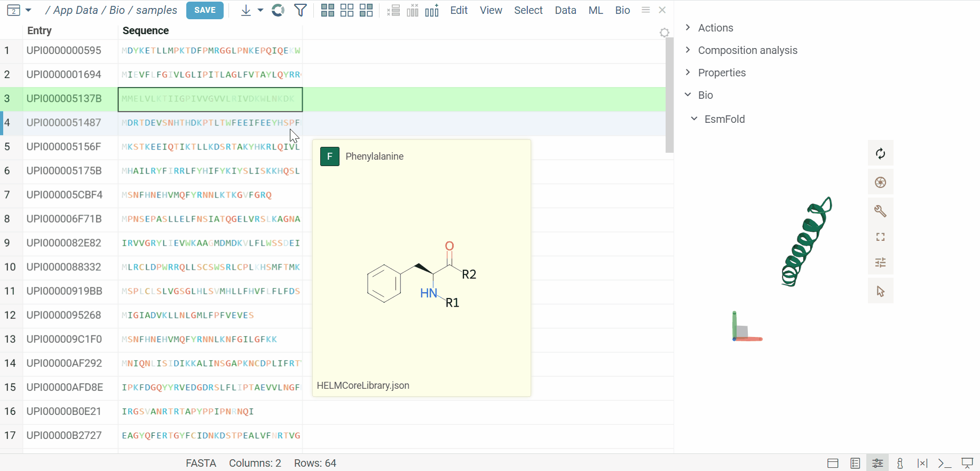
Task: Select entry UPI000005137B
Action: click(64, 98)
